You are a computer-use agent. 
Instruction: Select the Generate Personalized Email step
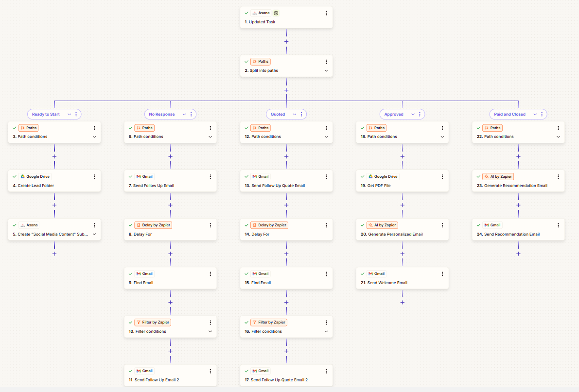402,230
